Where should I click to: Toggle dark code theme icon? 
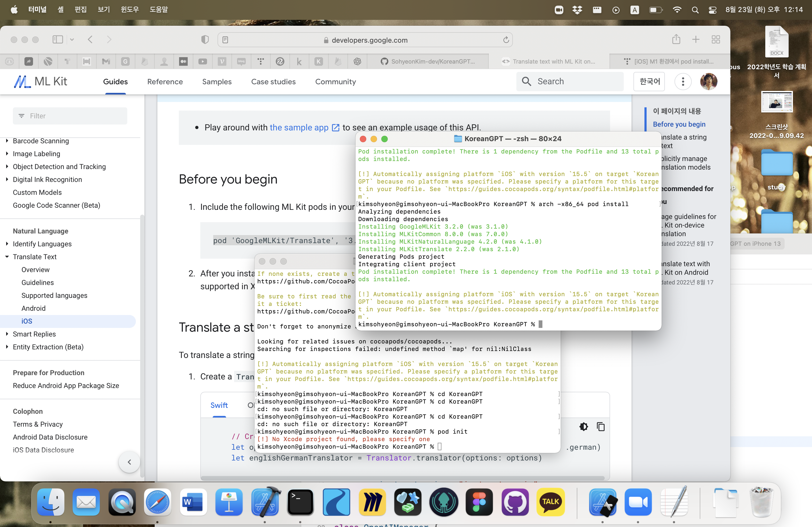(x=583, y=426)
